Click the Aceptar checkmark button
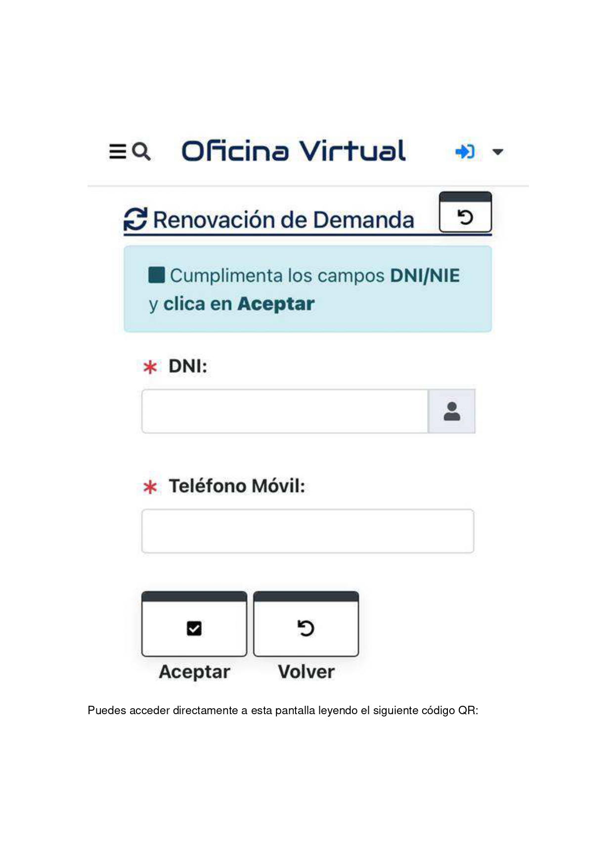 pos(194,624)
